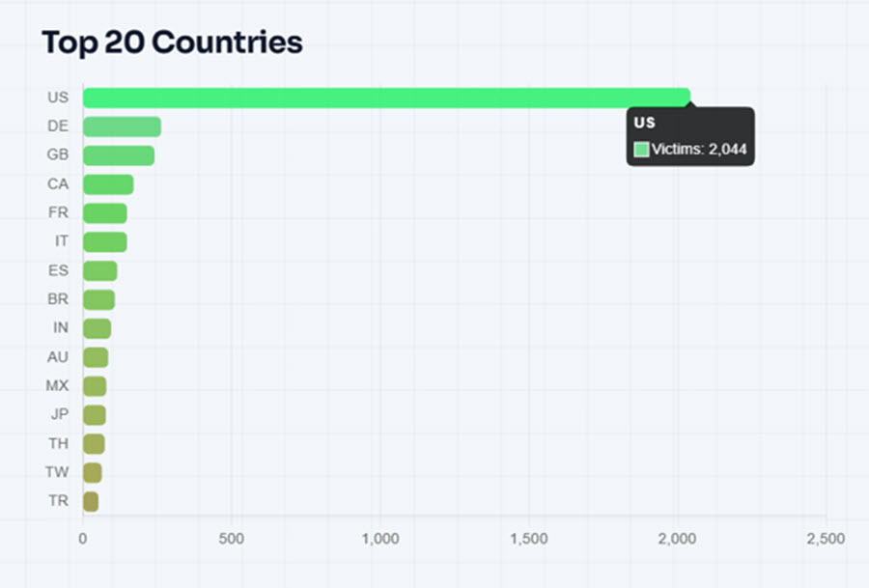Select the CA bar
869x588 pixels.
(x=108, y=184)
